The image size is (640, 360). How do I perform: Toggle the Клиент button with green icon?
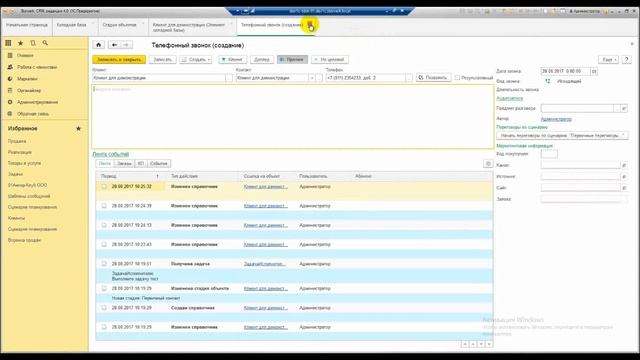tap(233, 60)
